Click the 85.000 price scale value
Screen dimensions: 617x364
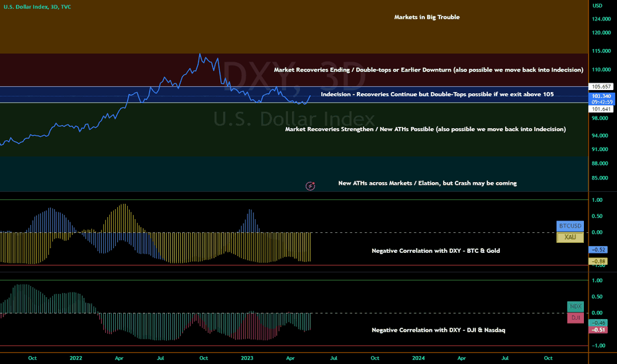(x=600, y=178)
